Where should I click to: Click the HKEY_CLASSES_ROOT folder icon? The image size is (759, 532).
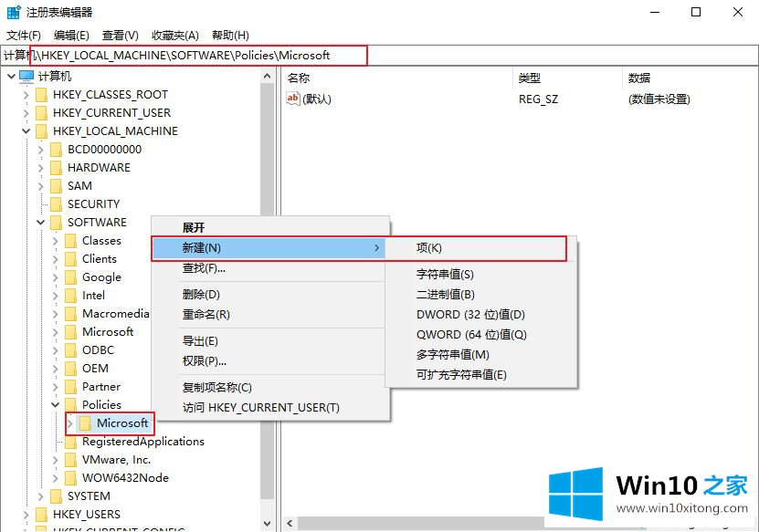[42, 95]
